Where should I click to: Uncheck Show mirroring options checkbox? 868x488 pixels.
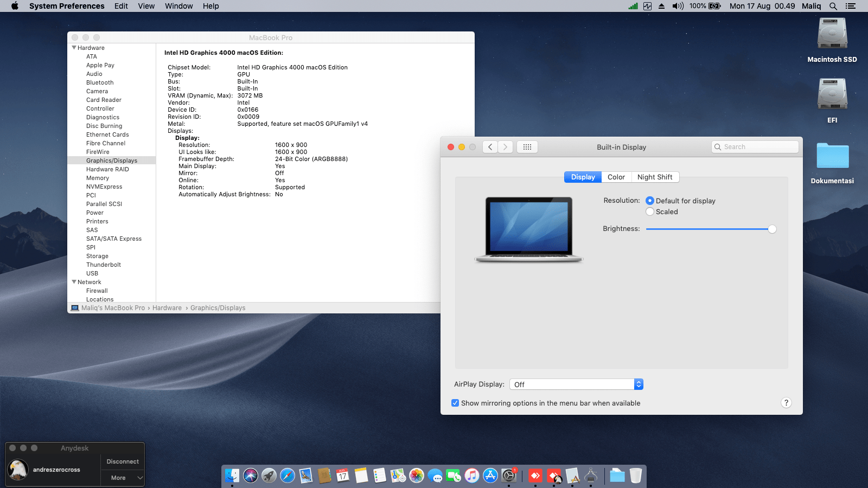(455, 403)
